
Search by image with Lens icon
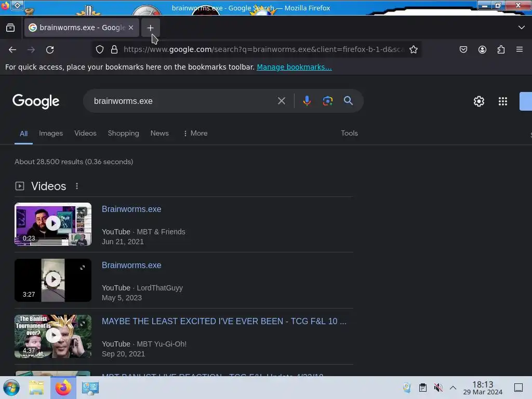(x=327, y=101)
